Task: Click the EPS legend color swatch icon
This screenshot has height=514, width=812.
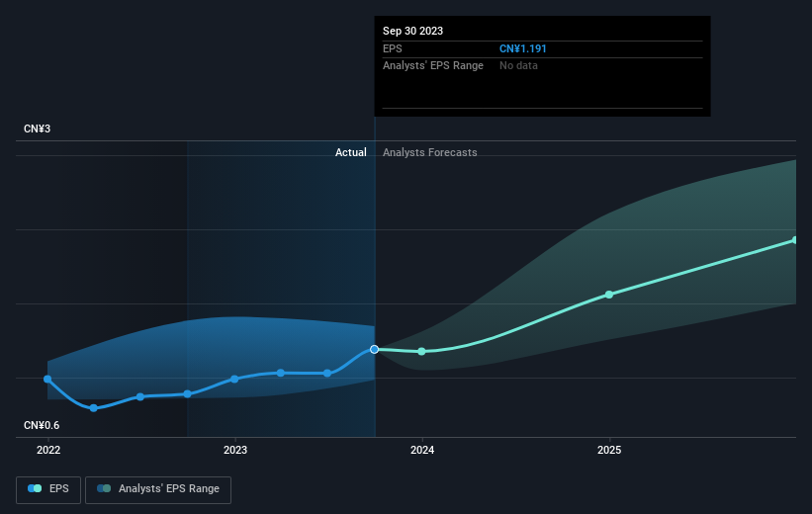Action: (35, 488)
